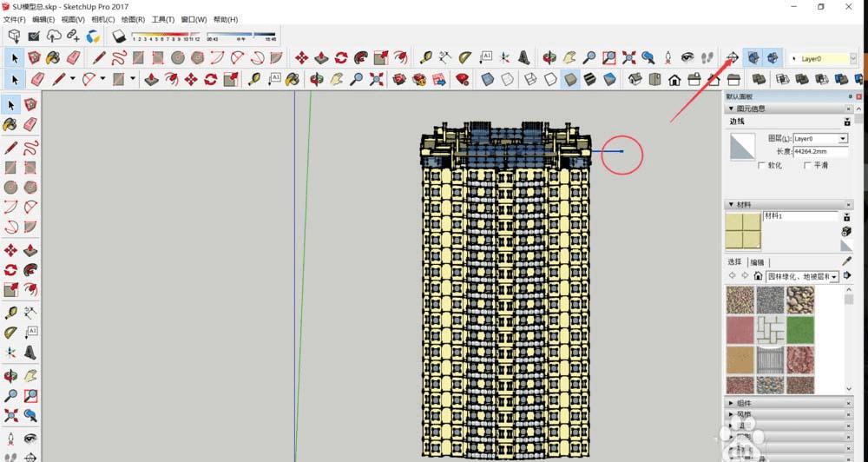
Task: Click the materials back arrow
Action: (x=733, y=276)
